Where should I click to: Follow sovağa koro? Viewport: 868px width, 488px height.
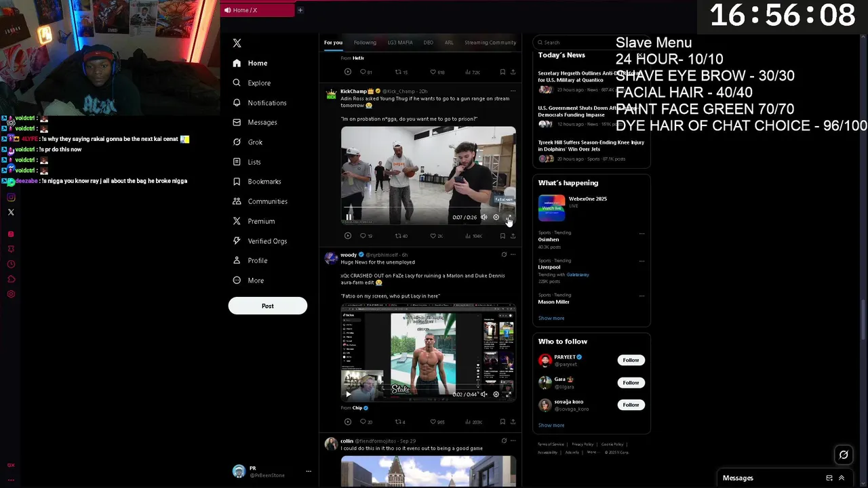coord(631,405)
